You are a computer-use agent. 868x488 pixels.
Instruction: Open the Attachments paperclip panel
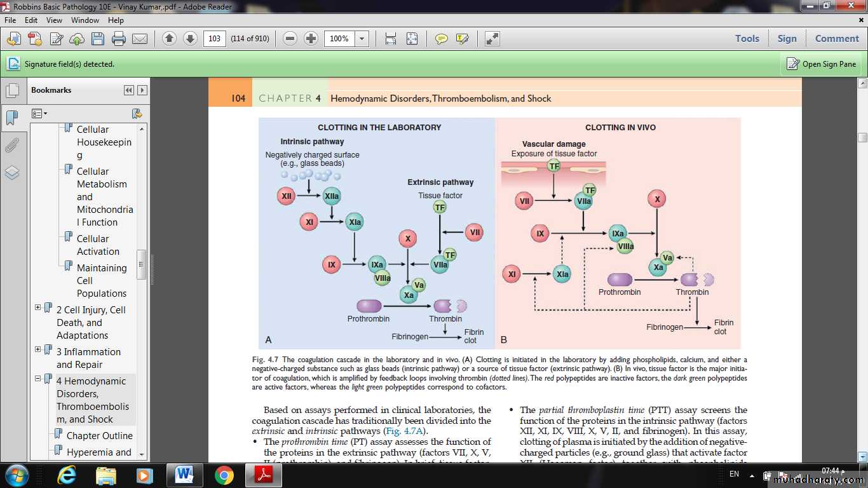pyautogui.click(x=12, y=146)
